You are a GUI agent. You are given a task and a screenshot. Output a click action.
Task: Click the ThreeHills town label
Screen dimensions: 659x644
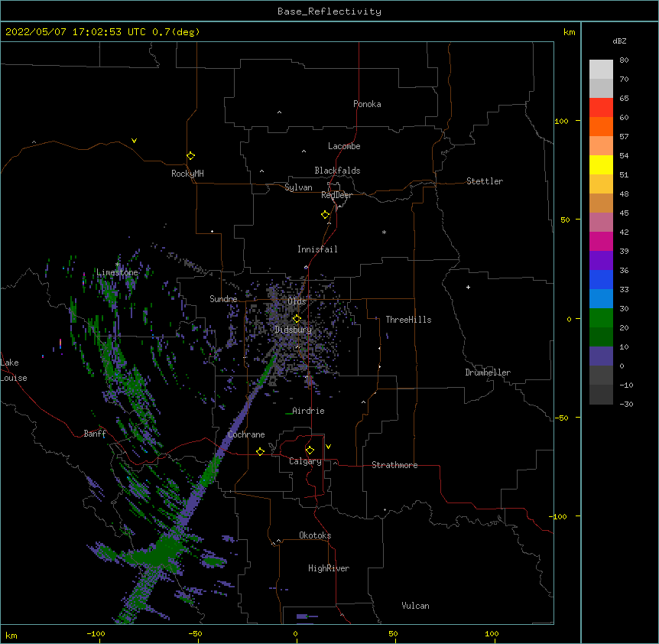point(408,320)
